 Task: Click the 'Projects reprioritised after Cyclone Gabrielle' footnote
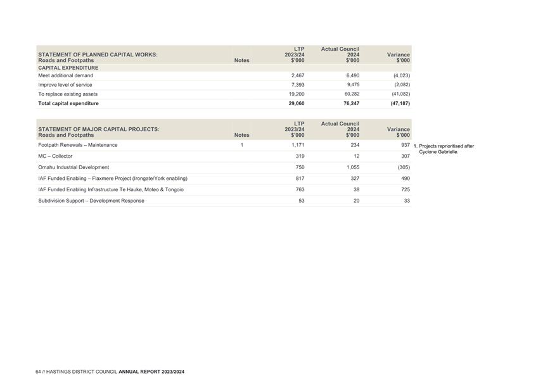(x=444, y=149)
